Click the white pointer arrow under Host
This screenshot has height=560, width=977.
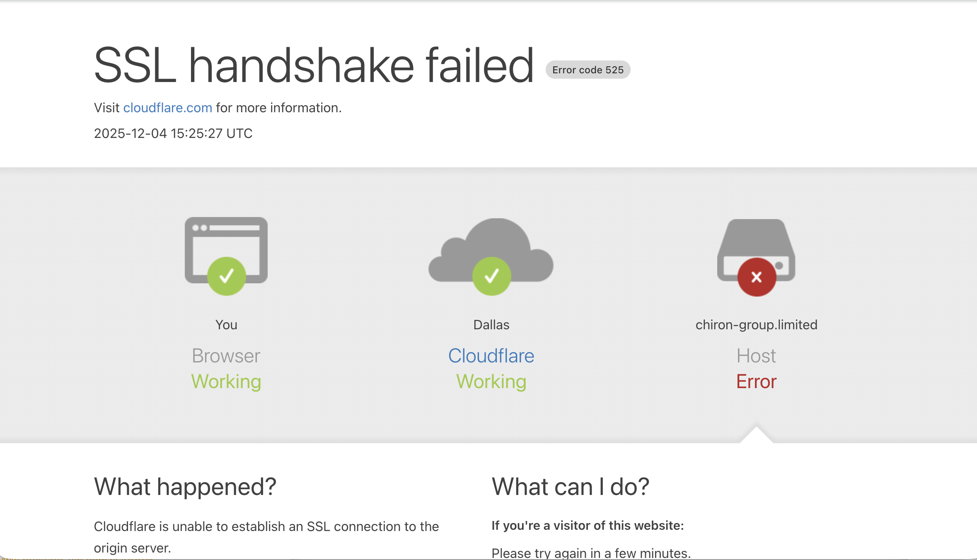click(x=756, y=436)
